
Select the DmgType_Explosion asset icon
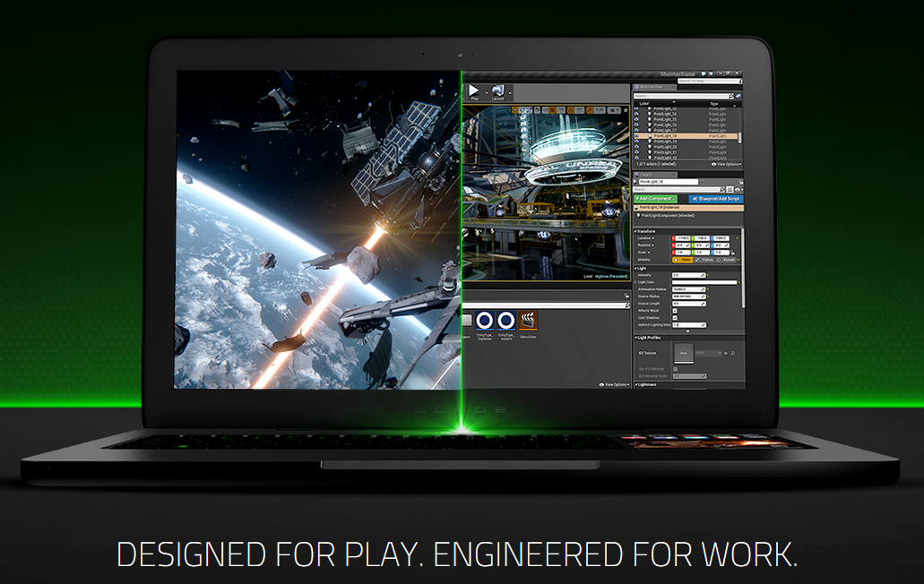tap(484, 321)
